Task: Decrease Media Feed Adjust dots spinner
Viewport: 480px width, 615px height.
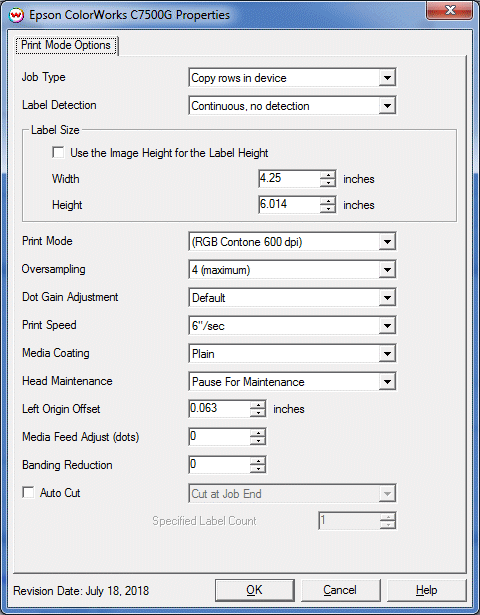Action: tap(258, 441)
